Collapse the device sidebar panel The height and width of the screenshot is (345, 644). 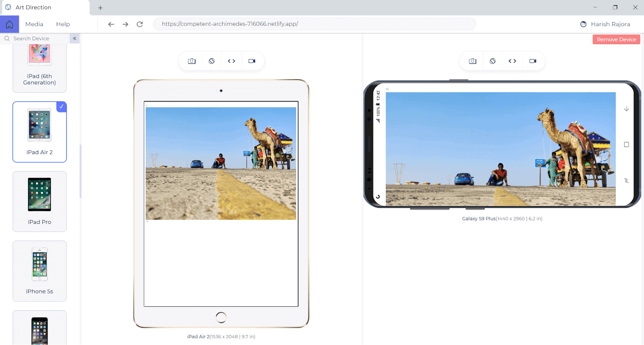tap(74, 39)
